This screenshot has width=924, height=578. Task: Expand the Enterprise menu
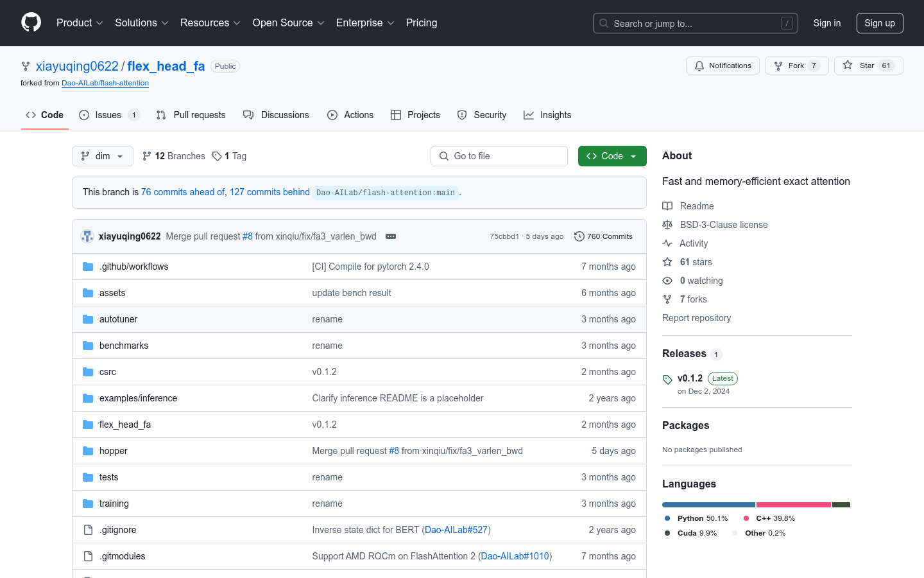pos(365,23)
